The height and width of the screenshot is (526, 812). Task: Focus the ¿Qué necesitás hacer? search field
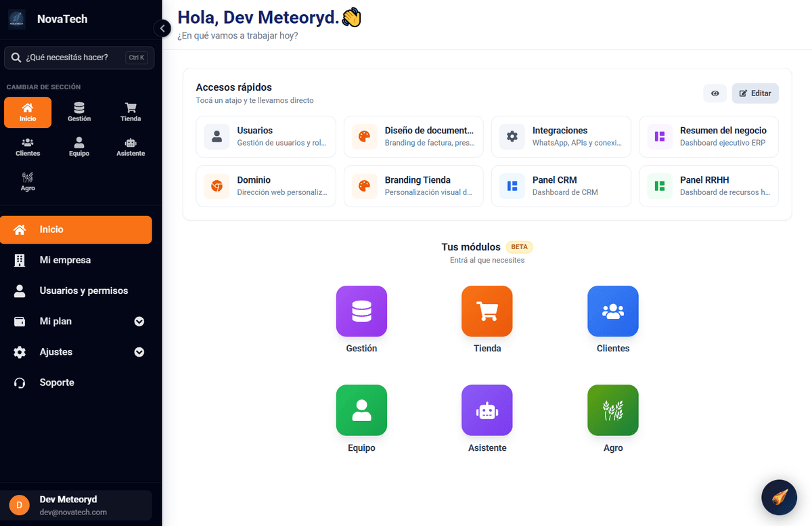pos(79,58)
